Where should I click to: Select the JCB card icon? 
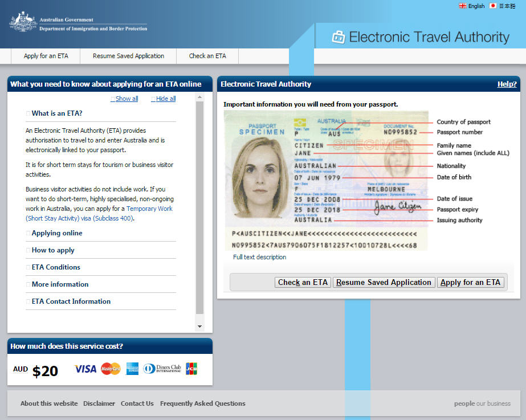[191, 369]
